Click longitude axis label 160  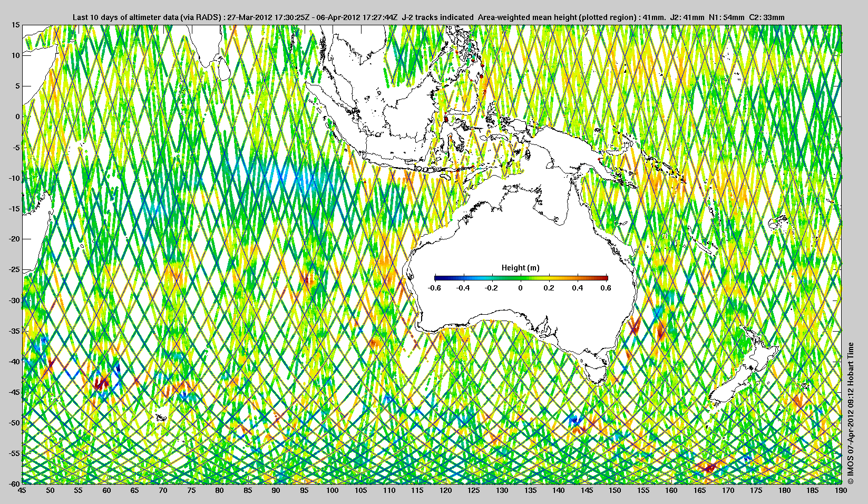click(671, 490)
